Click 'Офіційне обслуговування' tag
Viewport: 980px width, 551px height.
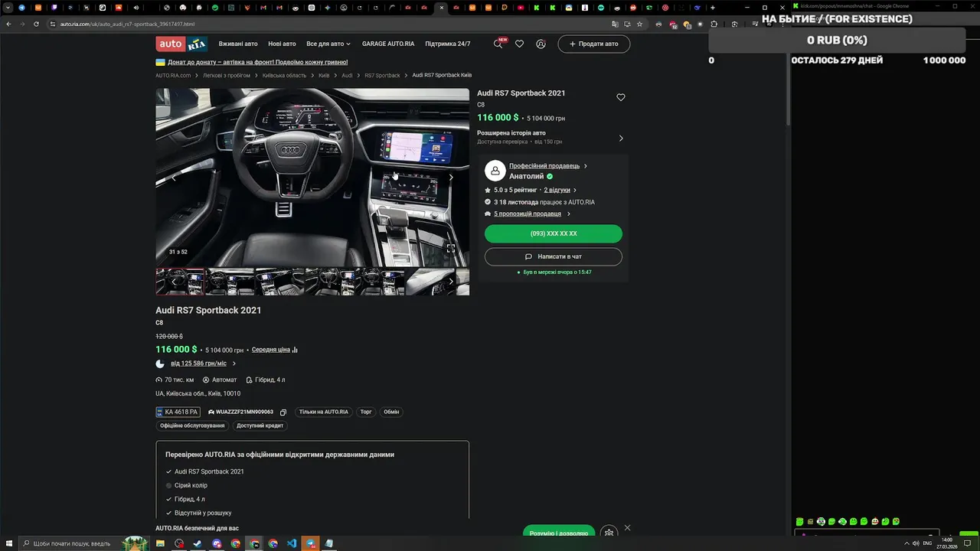[x=192, y=425]
